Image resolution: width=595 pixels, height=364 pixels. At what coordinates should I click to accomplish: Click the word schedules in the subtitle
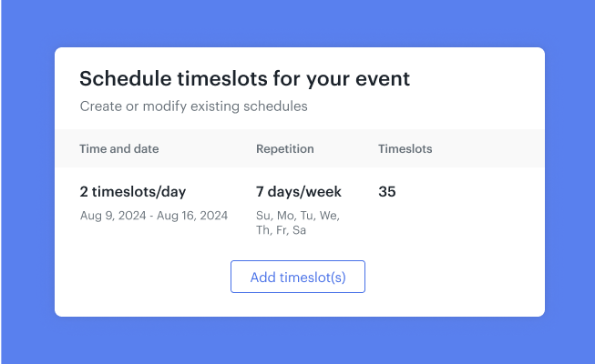pos(275,106)
